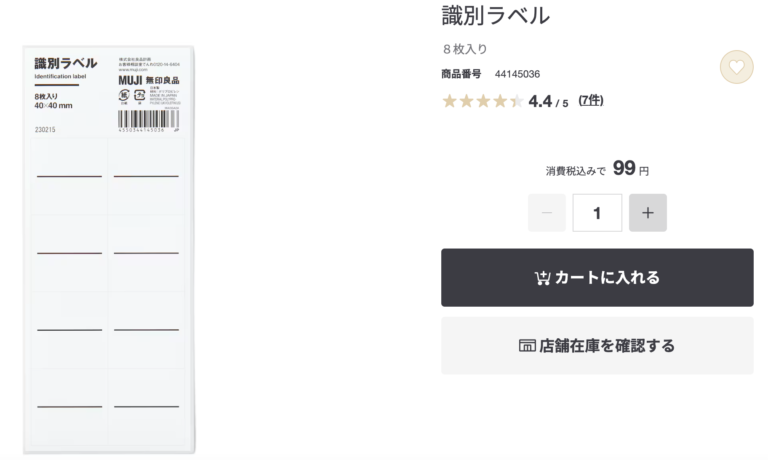Click the heart favorite icon
The width and height of the screenshot is (768, 460).
pyautogui.click(x=736, y=67)
